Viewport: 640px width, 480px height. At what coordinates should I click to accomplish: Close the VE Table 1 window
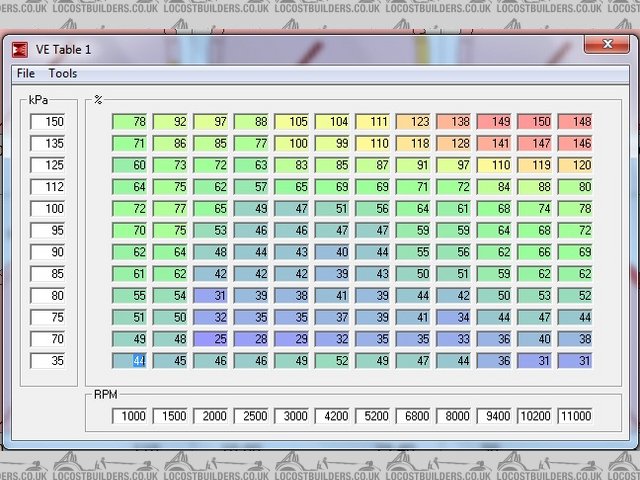click(x=606, y=46)
